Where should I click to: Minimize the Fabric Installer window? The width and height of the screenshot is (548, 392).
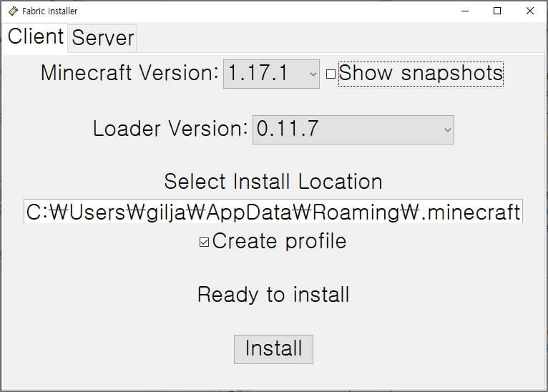pos(465,11)
